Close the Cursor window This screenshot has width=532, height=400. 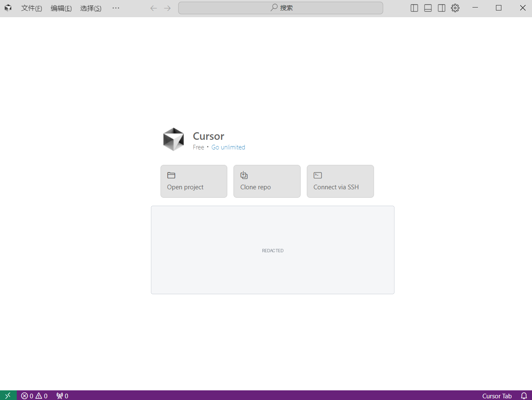tap(522, 8)
